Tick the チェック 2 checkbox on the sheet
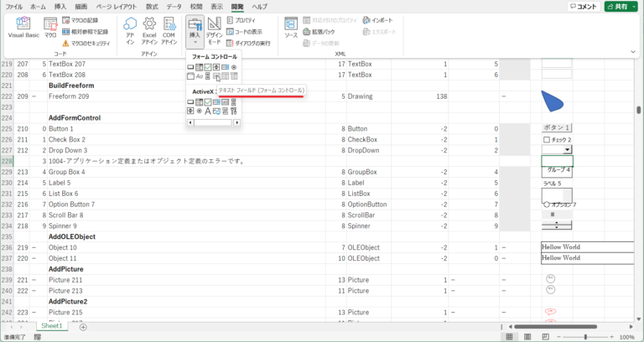This screenshot has height=342, width=644. click(547, 139)
